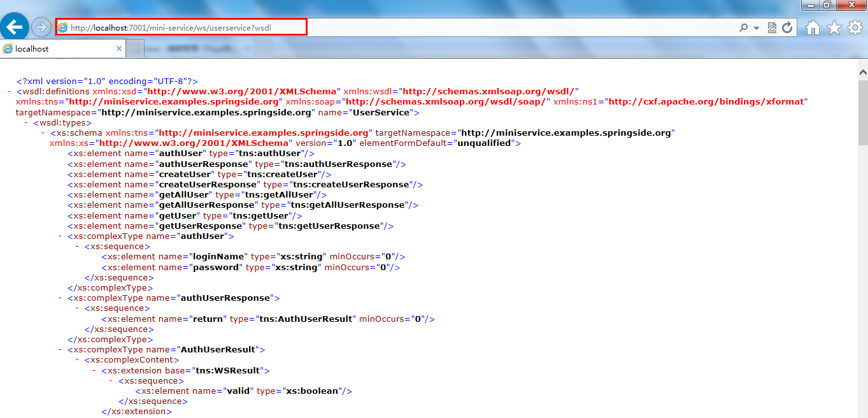Refresh the page with the circular arrow
The height and width of the screenshot is (418, 868).
coord(787,27)
